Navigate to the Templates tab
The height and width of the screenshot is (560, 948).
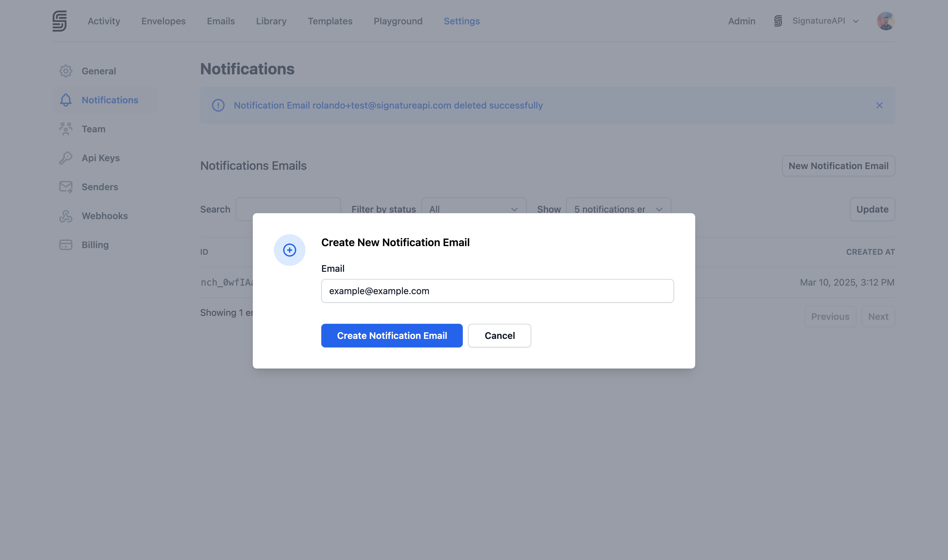tap(329, 21)
